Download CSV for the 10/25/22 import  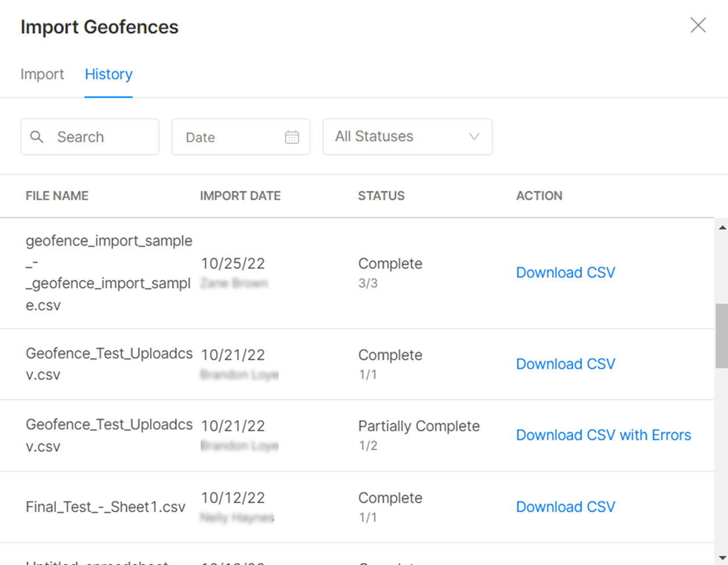click(x=565, y=273)
